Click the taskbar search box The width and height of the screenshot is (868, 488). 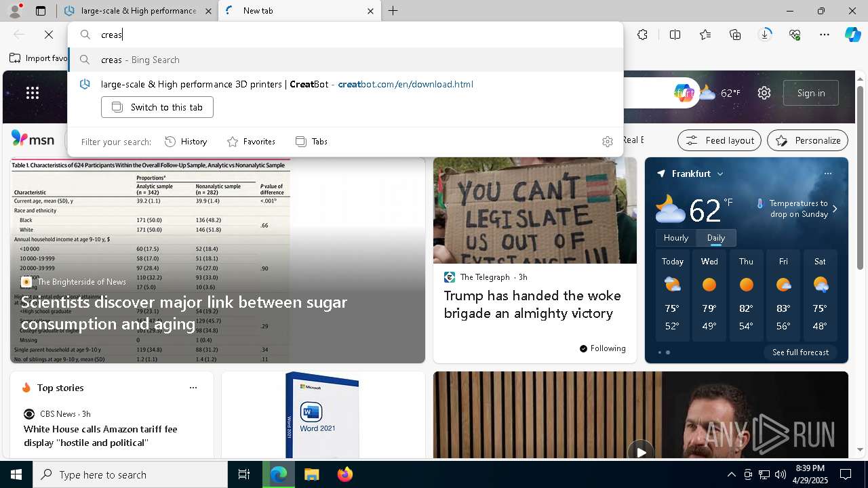click(x=130, y=474)
